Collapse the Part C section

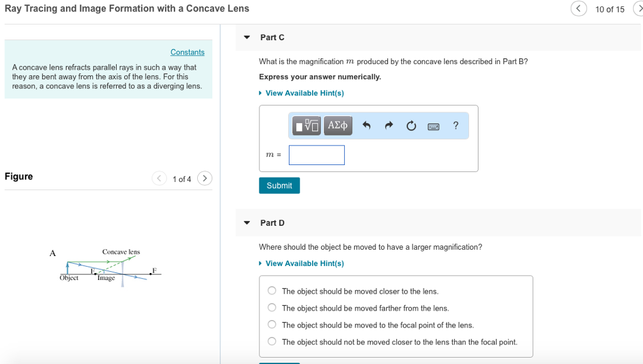(x=247, y=37)
